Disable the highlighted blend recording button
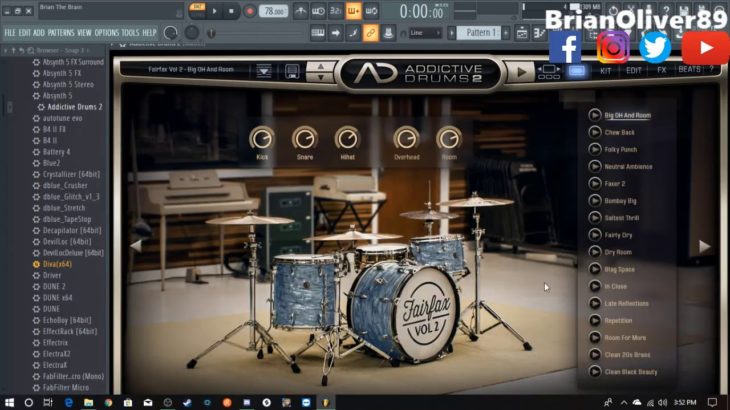 tap(353, 11)
